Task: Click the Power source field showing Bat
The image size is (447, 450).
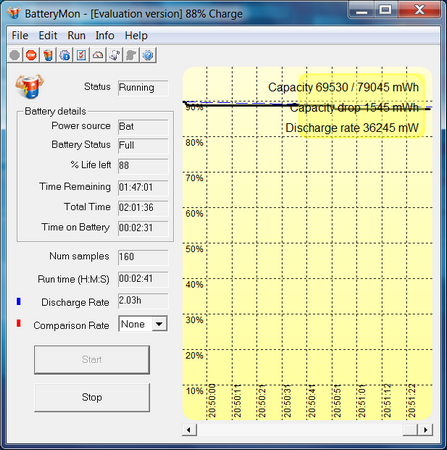Action: tap(143, 127)
